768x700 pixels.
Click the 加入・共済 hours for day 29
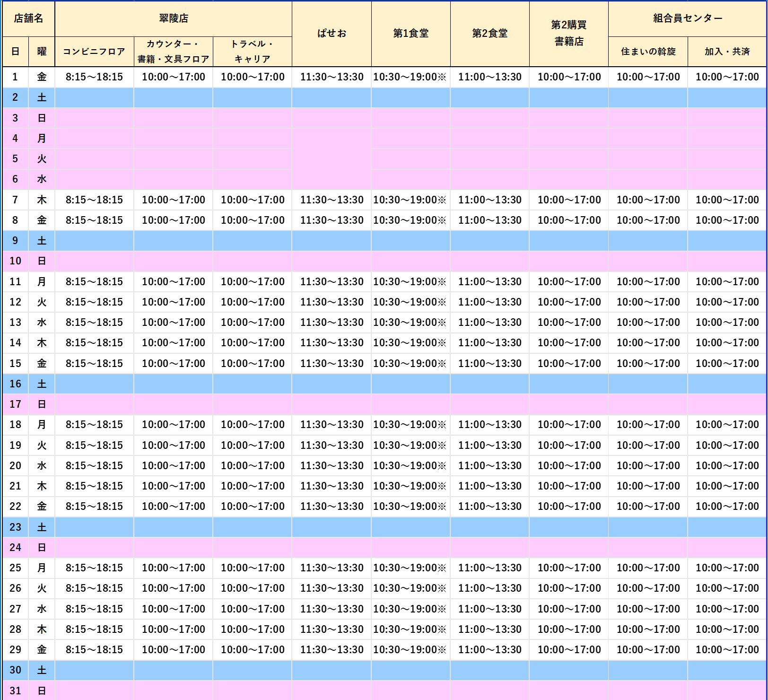727,649
